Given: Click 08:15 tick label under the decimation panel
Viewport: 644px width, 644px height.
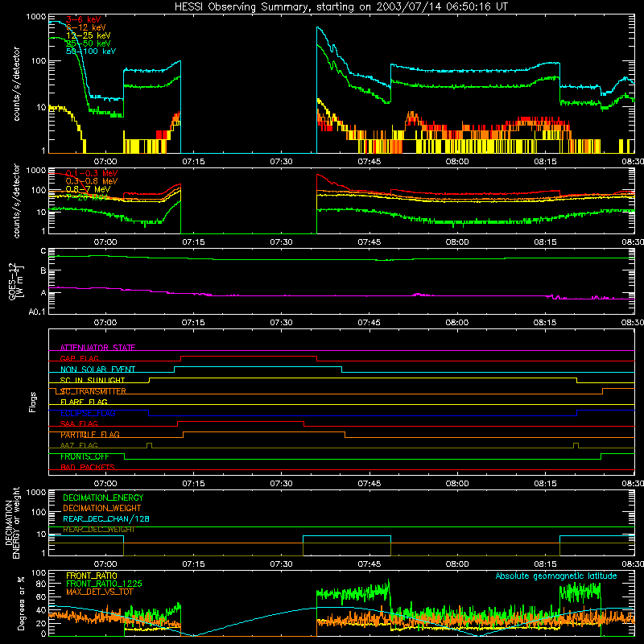Looking at the screenshot, I should tap(545, 564).
